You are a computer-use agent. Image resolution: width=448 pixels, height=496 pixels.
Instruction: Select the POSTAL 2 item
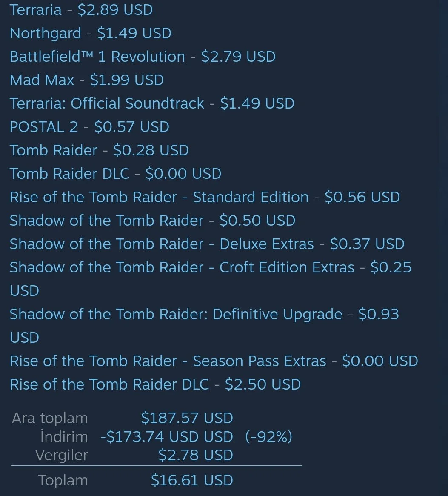point(89,127)
